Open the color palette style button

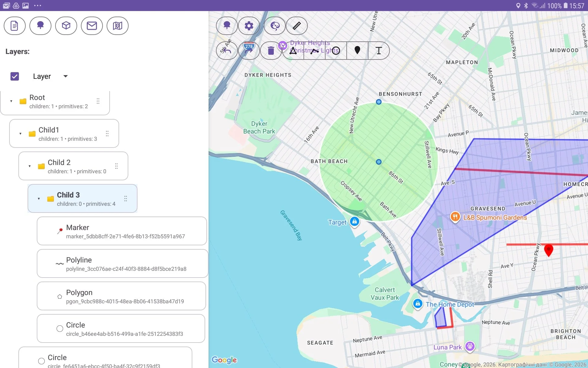[275, 26]
